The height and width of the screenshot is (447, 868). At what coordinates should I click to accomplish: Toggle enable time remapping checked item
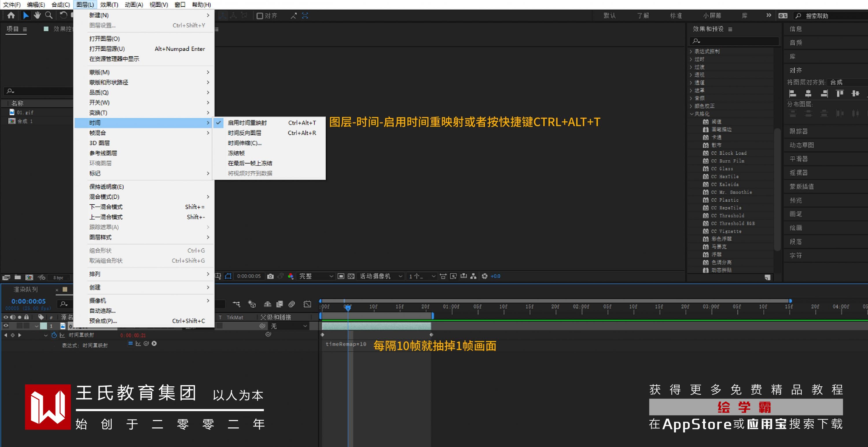[x=247, y=123]
